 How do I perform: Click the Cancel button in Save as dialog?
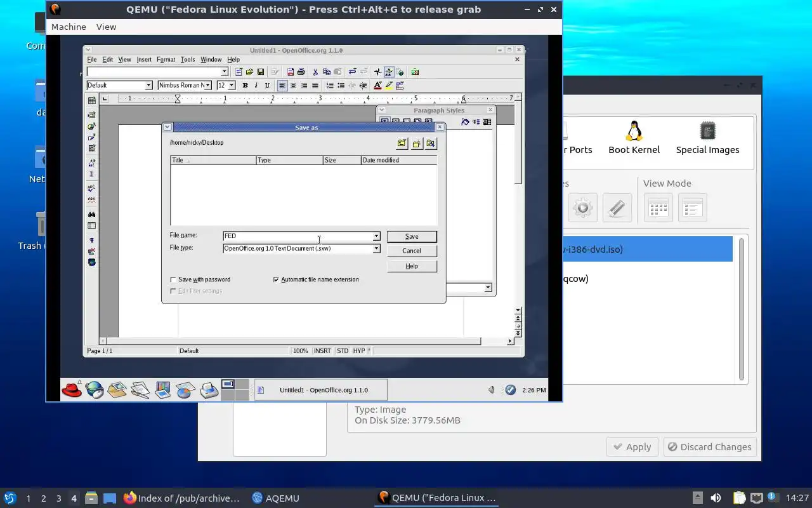coord(412,251)
